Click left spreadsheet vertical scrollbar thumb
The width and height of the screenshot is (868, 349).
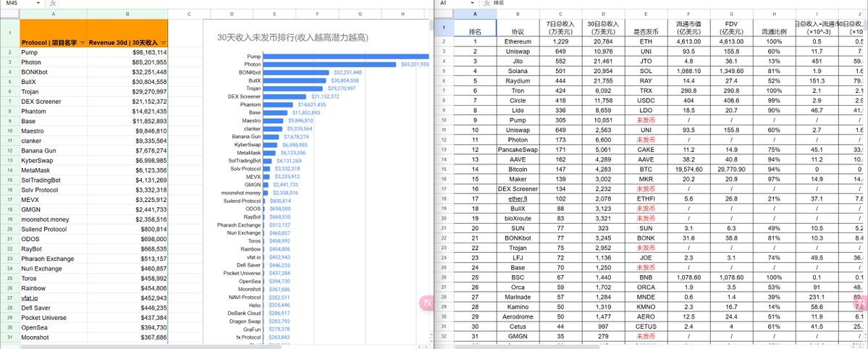pos(431,25)
